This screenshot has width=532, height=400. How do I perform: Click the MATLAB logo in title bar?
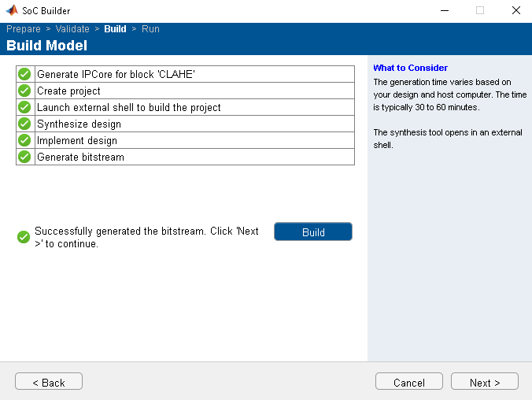(12, 11)
